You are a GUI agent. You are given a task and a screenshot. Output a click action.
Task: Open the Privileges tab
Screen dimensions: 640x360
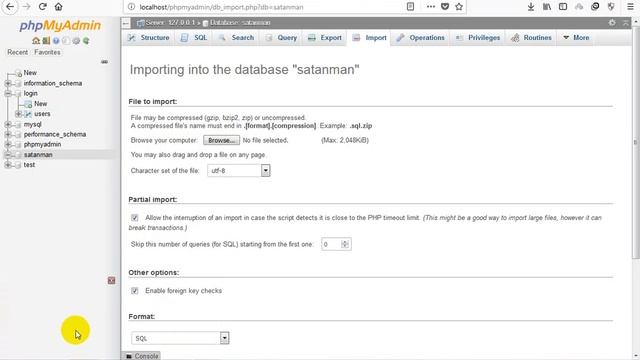tap(478, 38)
